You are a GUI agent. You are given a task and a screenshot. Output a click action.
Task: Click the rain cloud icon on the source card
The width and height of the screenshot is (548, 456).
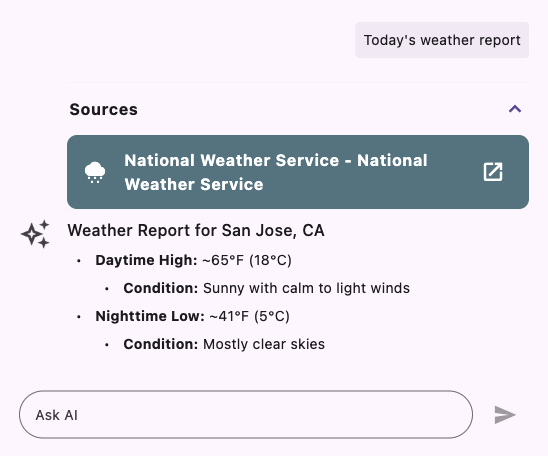[x=95, y=172]
